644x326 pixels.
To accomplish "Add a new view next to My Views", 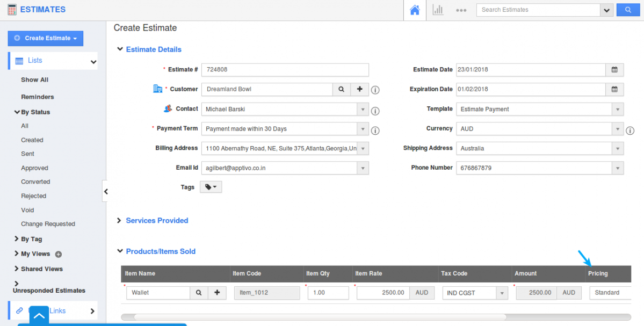I will pos(59,254).
